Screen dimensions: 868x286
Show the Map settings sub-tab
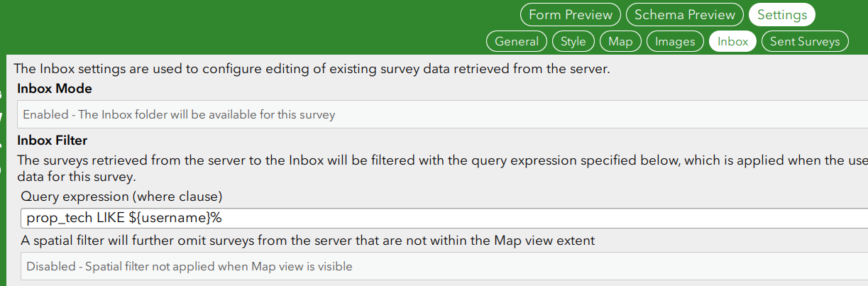pyautogui.click(x=620, y=41)
